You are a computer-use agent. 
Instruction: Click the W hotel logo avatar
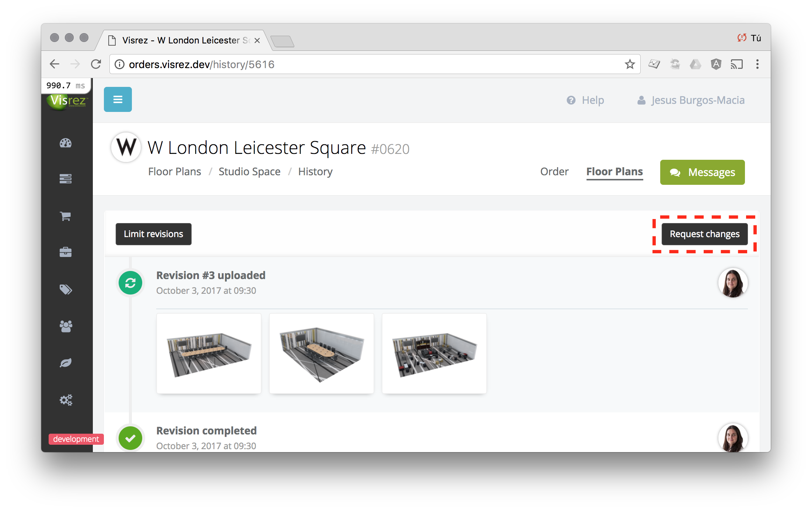click(126, 147)
